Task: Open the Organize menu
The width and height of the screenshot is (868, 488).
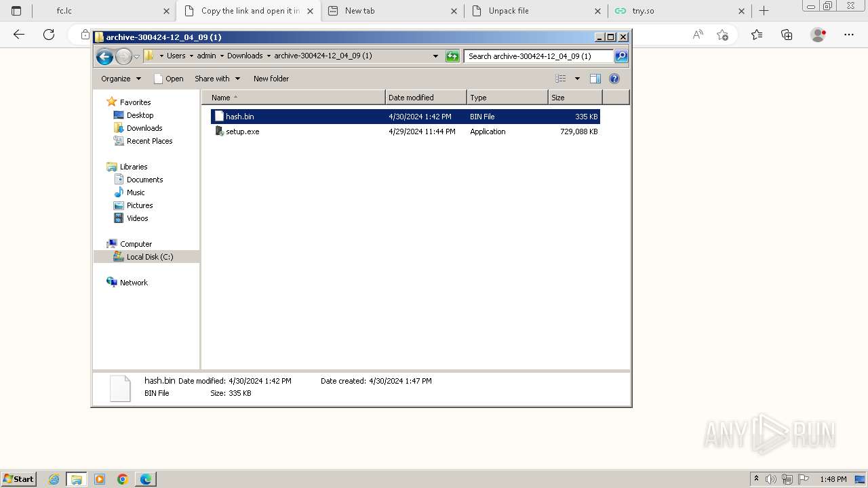Action: click(121, 79)
